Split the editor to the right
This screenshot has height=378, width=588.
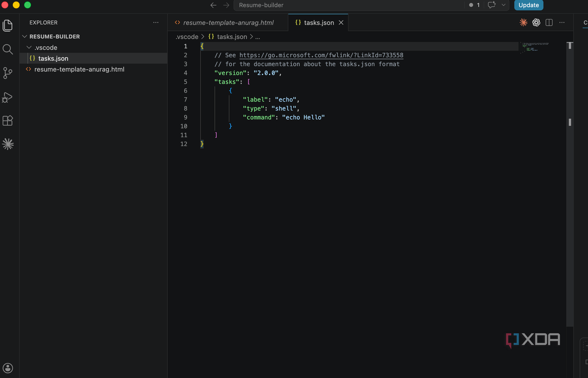[x=549, y=22]
